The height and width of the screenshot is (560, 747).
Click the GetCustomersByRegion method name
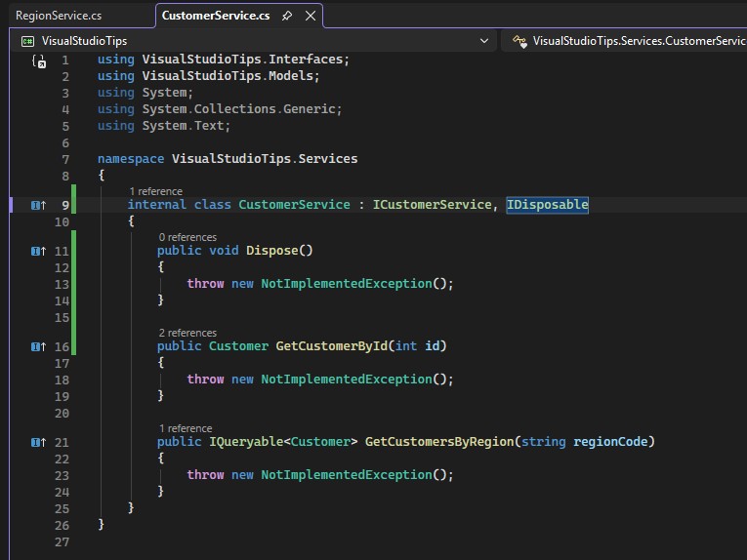pos(439,442)
